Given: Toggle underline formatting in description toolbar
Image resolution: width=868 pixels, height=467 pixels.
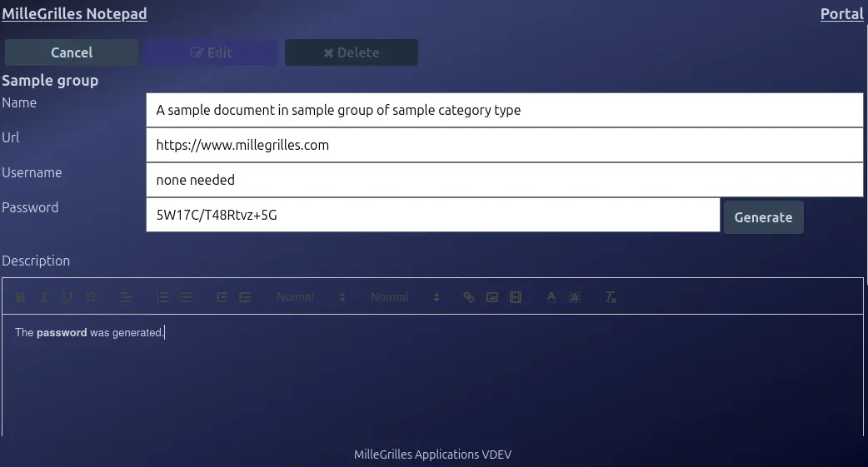Looking at the screenshot, I should tap(67, 297).
